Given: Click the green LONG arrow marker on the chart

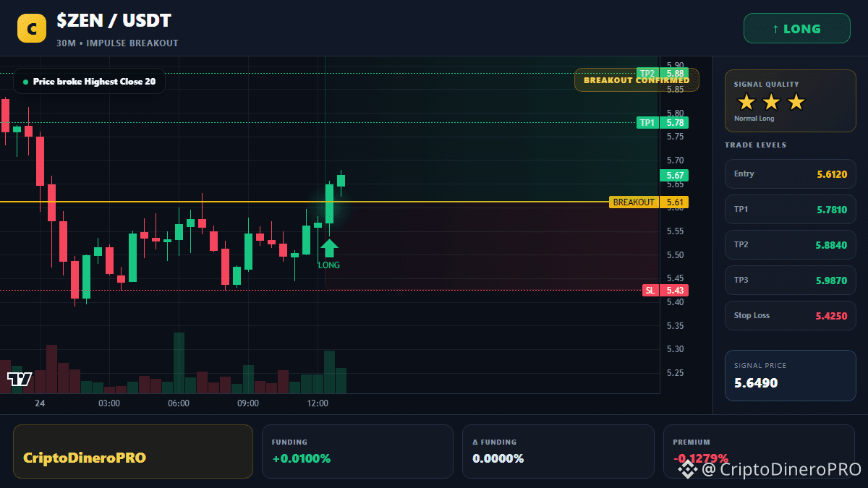Looking at the screenshot, I should click(329, 248).
